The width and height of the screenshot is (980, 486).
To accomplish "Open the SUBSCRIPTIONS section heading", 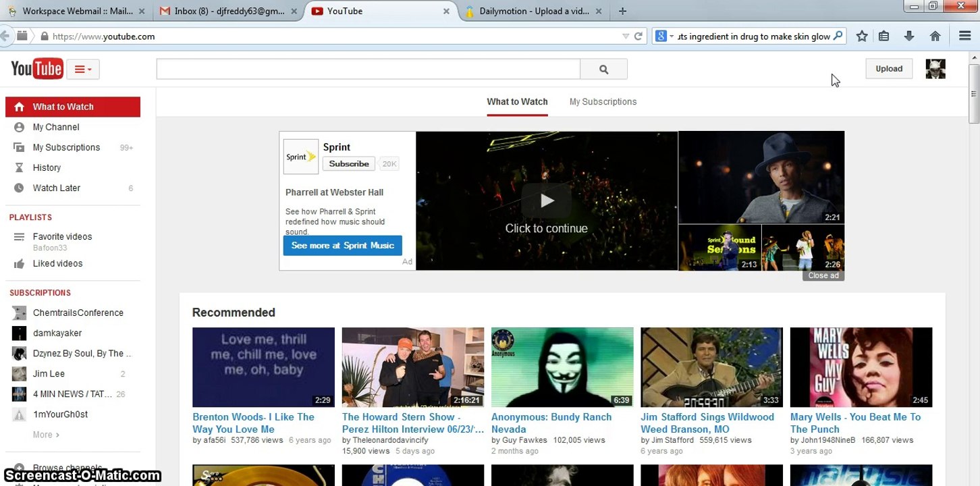I will click(40, 293).
